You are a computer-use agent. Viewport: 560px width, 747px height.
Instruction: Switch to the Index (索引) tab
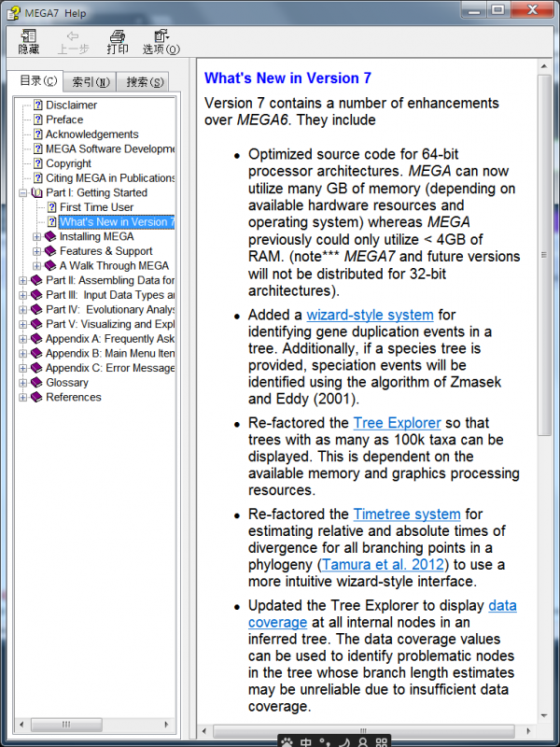pos(90,82)
